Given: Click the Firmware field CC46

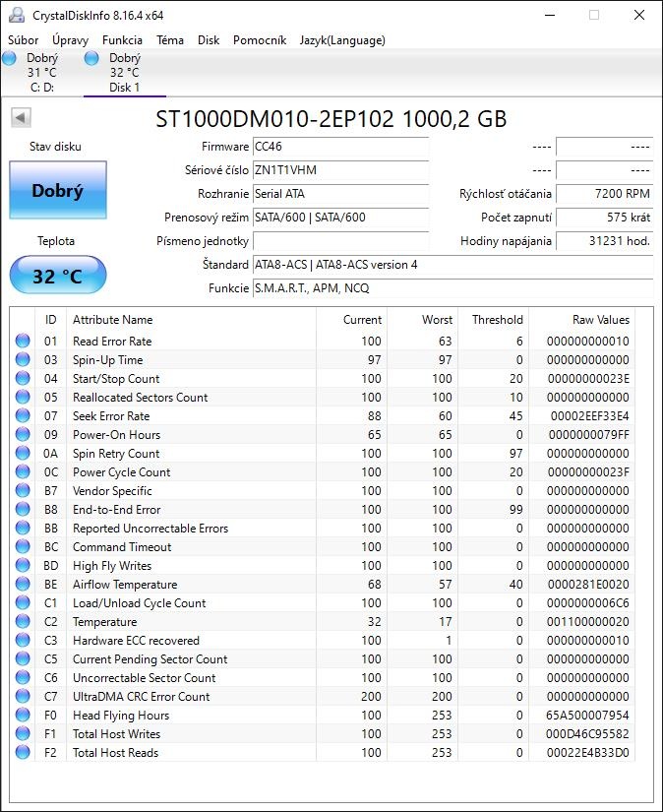Looking at the screenshot, I should [340, 147].
